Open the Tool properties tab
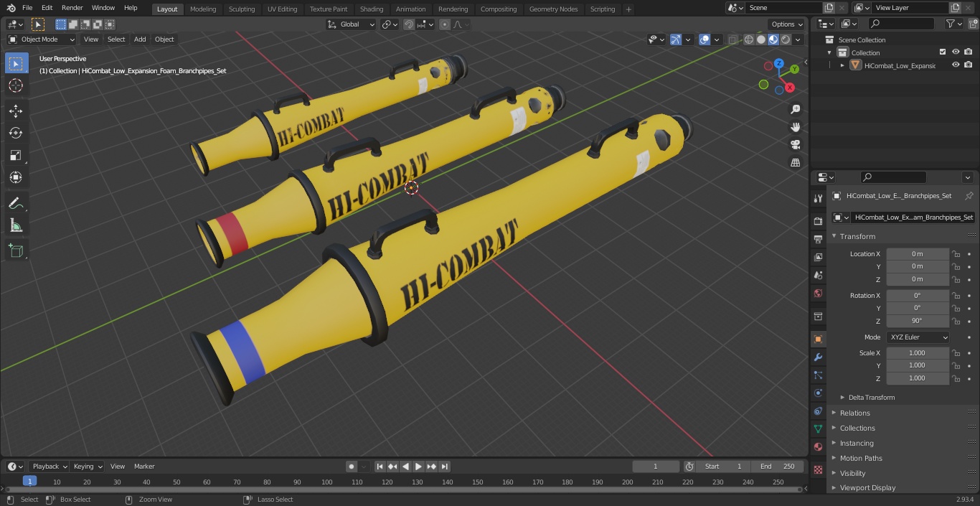980x506 pixels. (x=818, y=199)
